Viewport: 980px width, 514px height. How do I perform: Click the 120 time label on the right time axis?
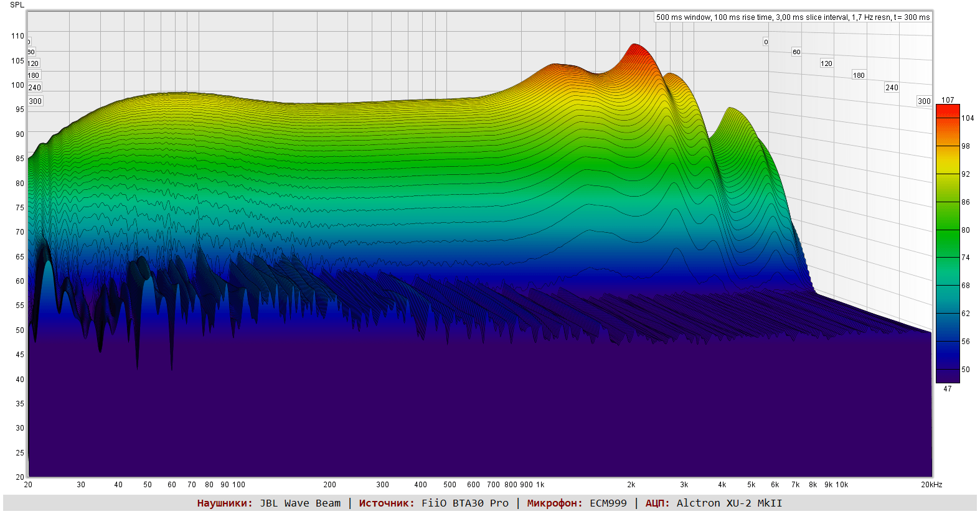point(826,63)
